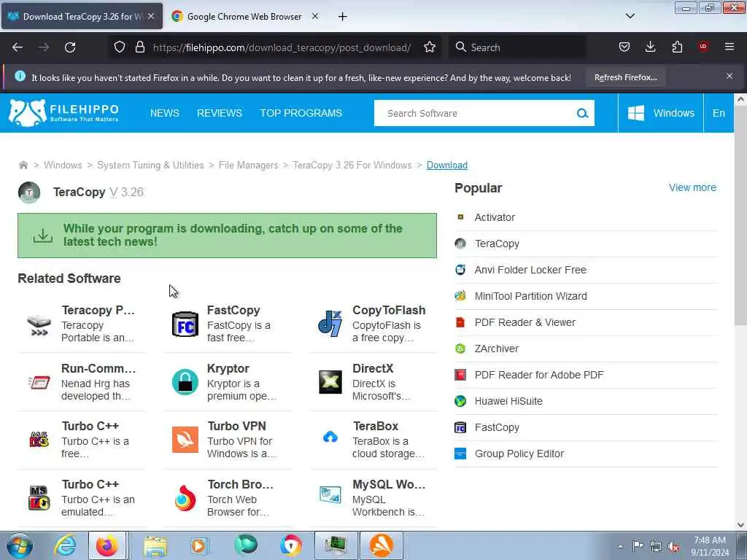Show hidden tray icons arrow
The height and width of the screenshot is (560, 747).
click(620, 546)
